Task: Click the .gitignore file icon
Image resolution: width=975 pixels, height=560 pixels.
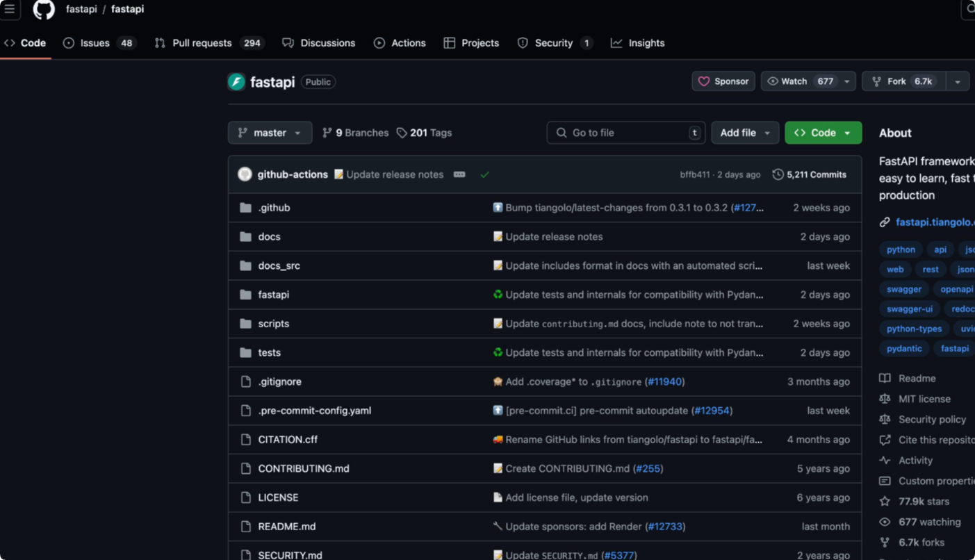Action: coord(245,381)
